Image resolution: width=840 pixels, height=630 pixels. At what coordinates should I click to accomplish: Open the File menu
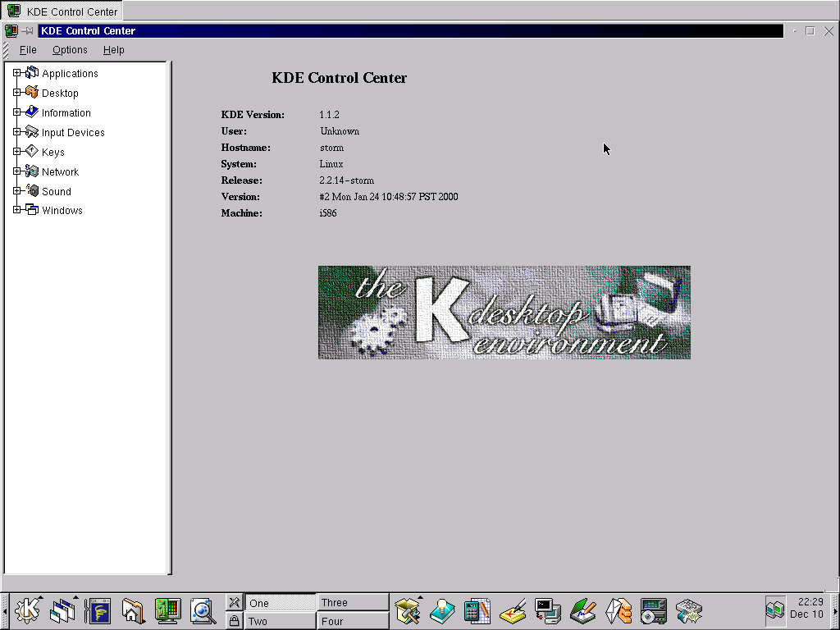(x=28, y=50)
